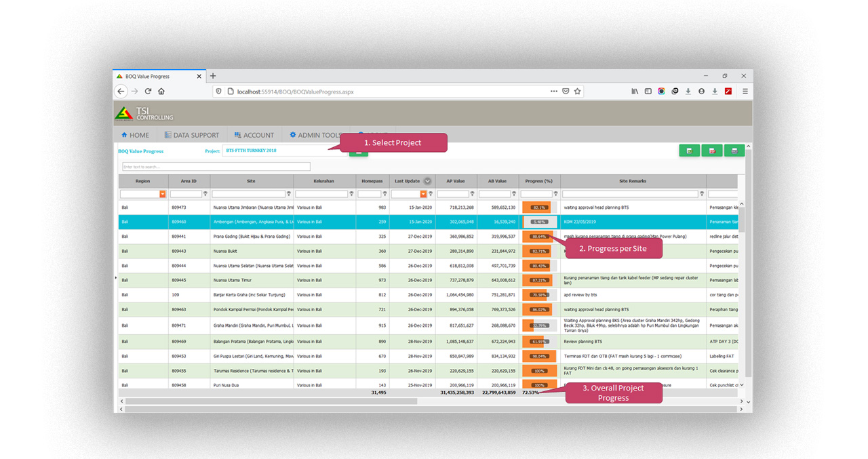This screenshot has height=459, width=868.
Task: Click the funnel filter icon for Site Remarks
Action: 701,193
